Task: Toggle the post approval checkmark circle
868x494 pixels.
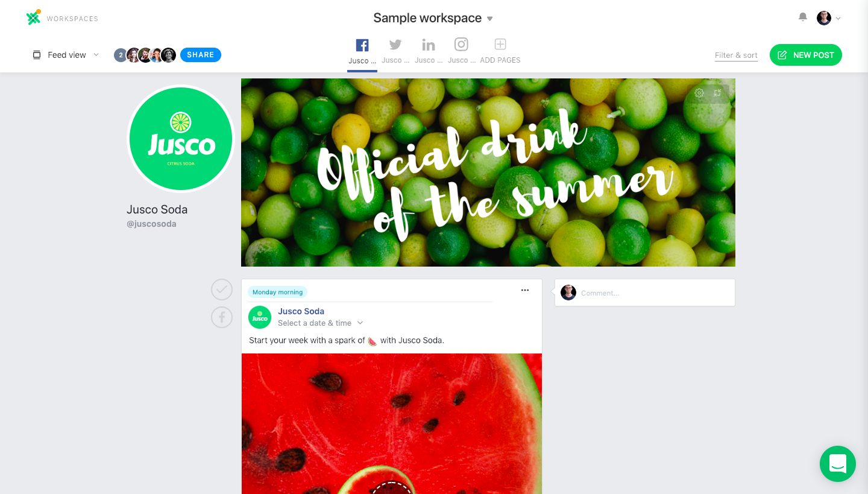Action: (x=222, y=290)
